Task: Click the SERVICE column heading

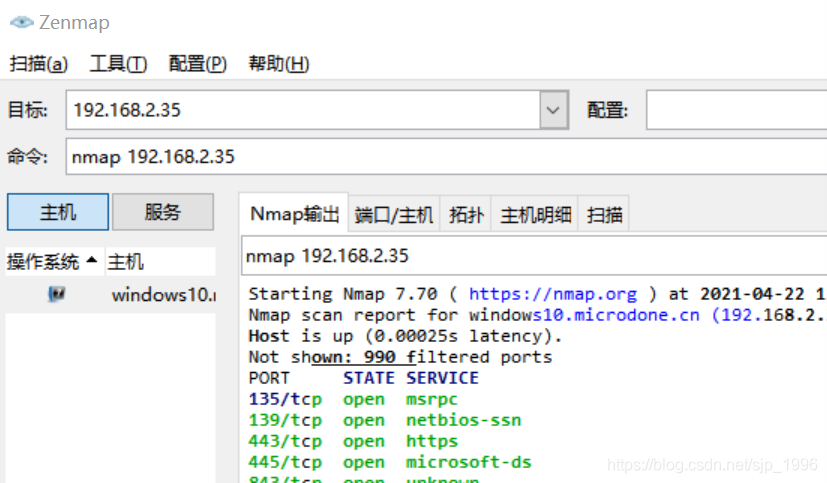Action: tap(442, 378)
